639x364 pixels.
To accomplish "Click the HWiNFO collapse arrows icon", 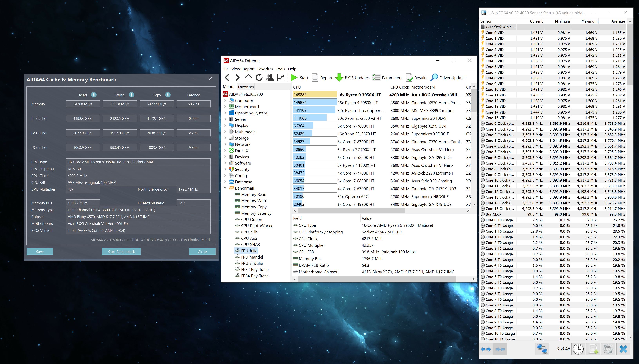I will point(500,349).
